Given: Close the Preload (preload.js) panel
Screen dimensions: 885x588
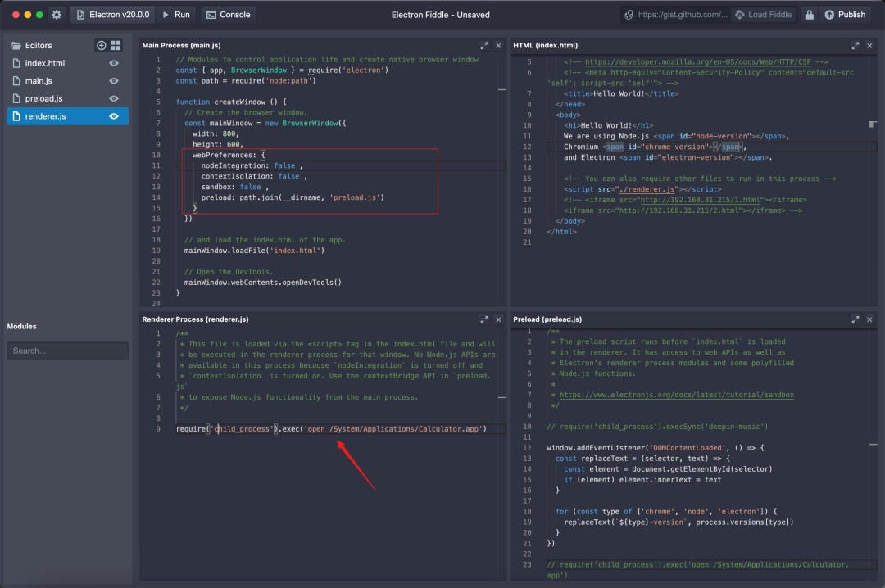Looking at the screenshot, I should (x=869, y=319).
